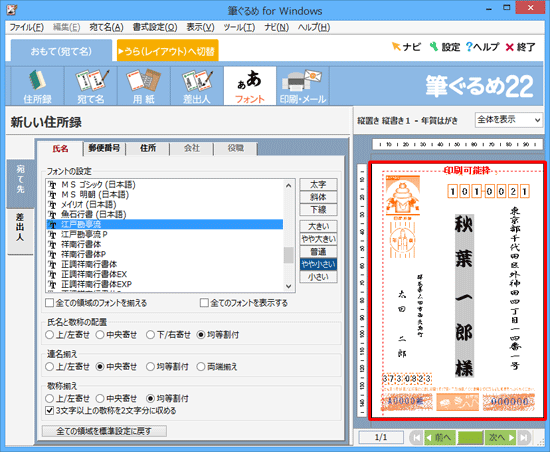Click the 設定 settings icon at top right

pos(445,47)
